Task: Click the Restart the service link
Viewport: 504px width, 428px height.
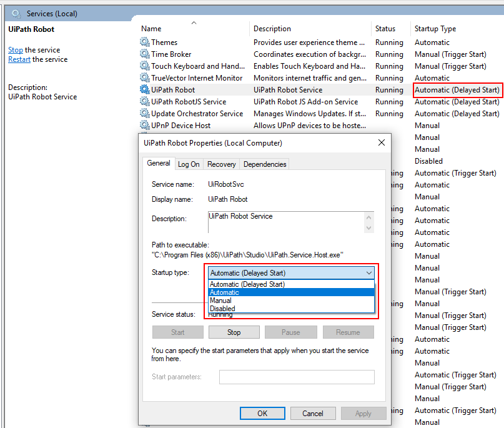Action: pos(19,59)
